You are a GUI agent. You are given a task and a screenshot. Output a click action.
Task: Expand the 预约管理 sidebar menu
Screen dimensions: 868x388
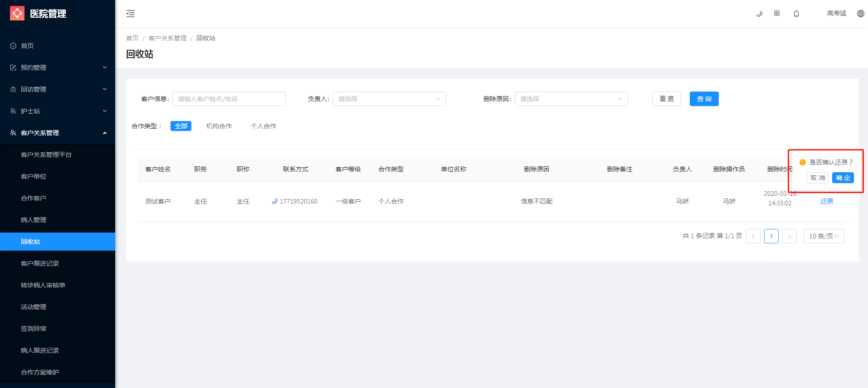pyautogui.click(x=58, y=68)
